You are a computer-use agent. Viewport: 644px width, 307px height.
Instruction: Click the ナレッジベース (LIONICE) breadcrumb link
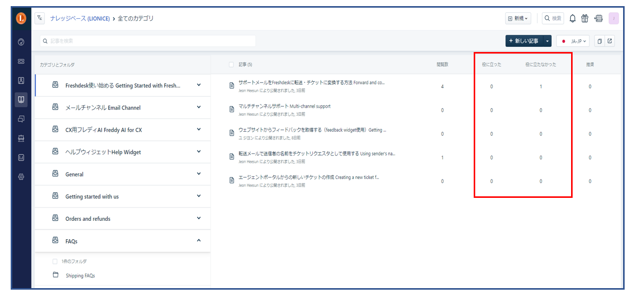tap(80, 18)
